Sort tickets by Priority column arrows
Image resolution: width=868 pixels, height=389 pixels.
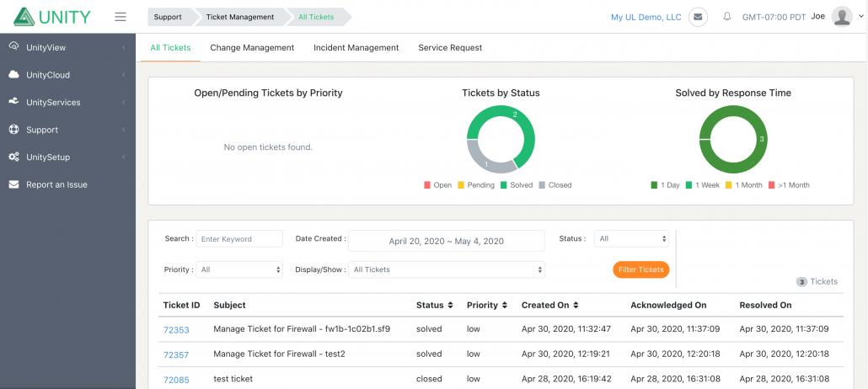pos(504,305)
